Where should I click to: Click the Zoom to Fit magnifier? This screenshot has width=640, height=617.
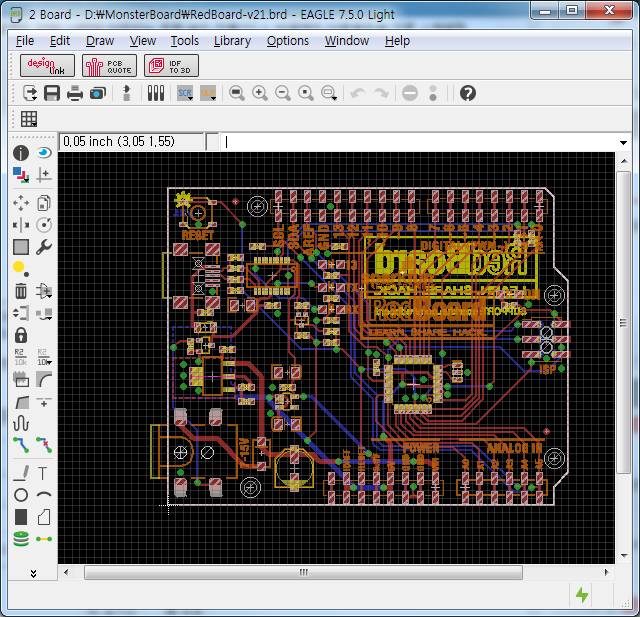pyautogui.click(x=237, y=93)
